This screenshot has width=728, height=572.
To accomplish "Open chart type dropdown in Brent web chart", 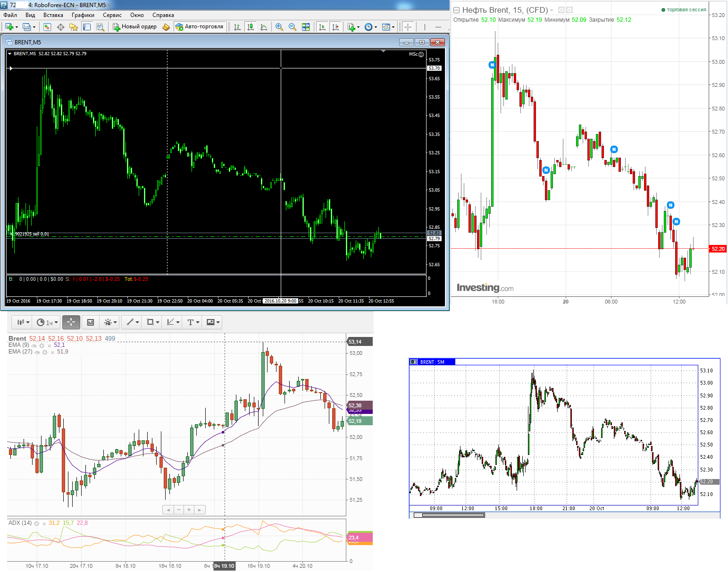I will [x=23, y=322].
